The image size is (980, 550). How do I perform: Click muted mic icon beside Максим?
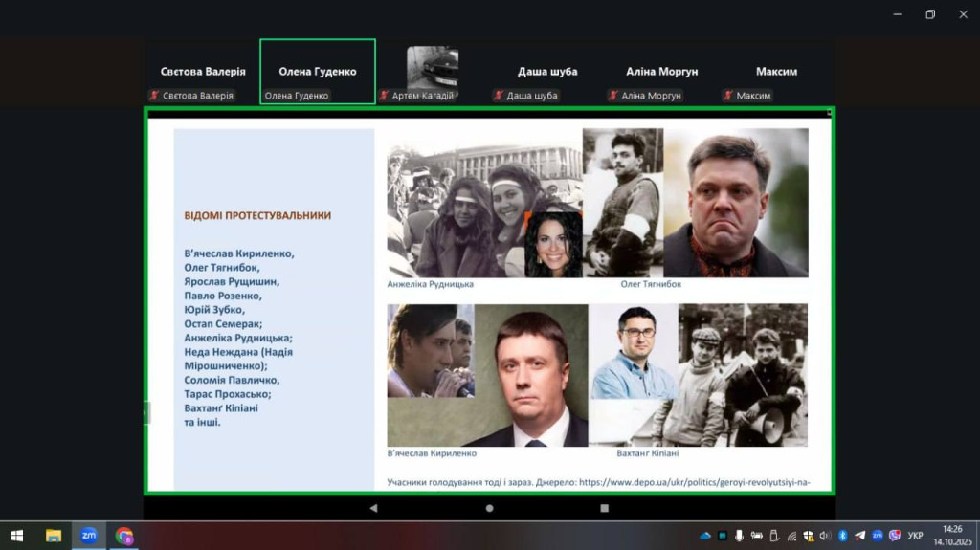(x=727, y=96)
